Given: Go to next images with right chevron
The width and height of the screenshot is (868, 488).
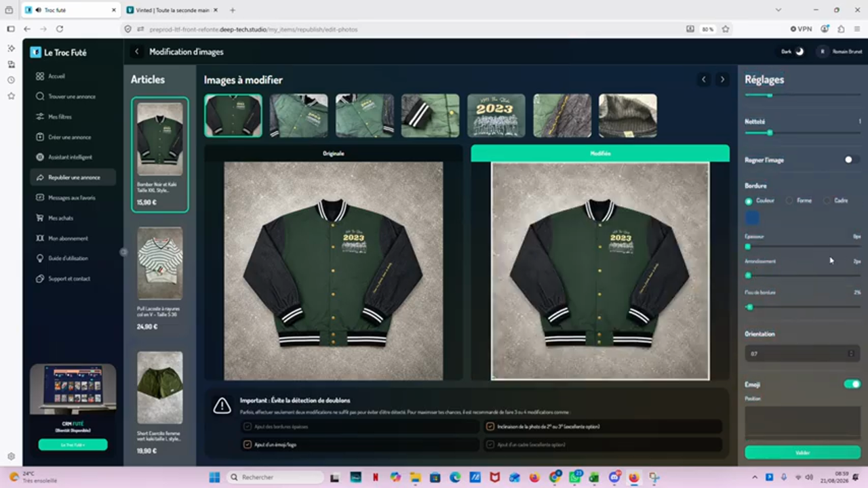Looking at the screenshot, I should pyautogui.click(x=722, y=79).
